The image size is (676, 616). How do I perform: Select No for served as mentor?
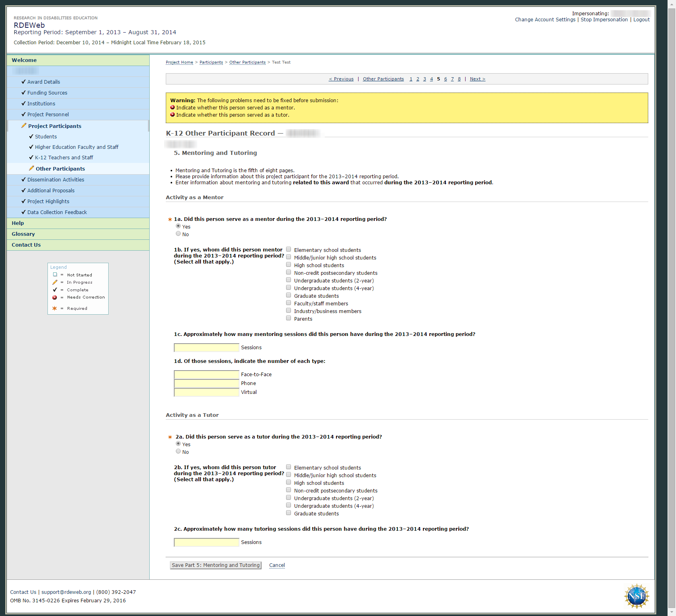point(178,234)
